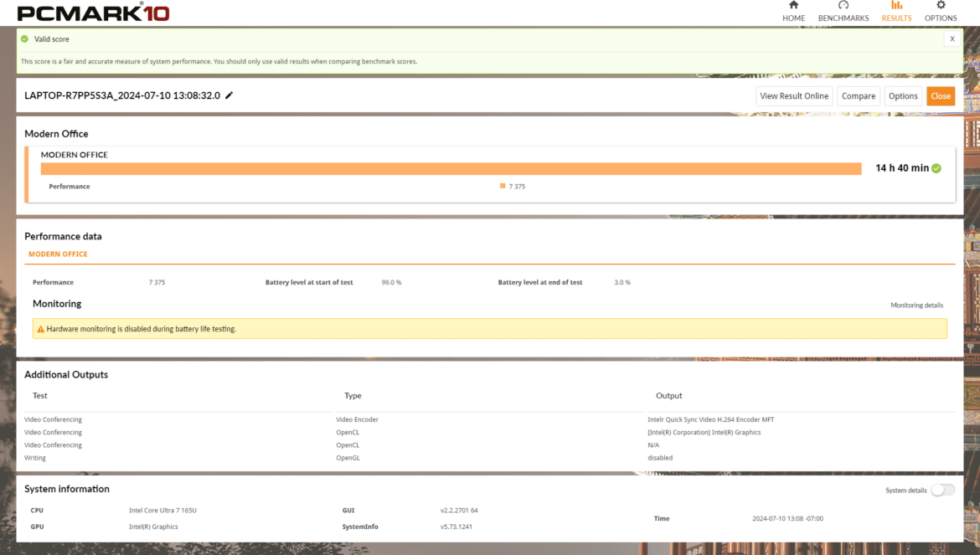This screenshot has width=980, height=555.
Task: Click the GPU Intel(R) Graphics value
Action: click(x=153, y=527)
